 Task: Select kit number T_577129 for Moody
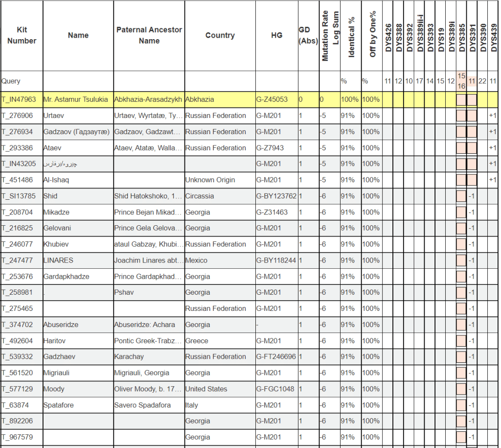coord(17,389)
